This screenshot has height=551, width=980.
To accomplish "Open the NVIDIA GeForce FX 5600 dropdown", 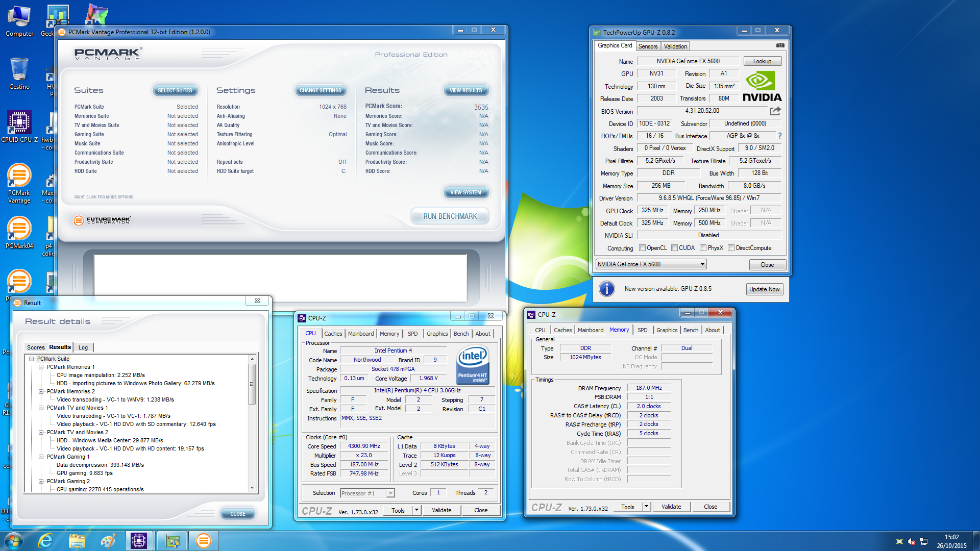I will click(x=651, y=264).
